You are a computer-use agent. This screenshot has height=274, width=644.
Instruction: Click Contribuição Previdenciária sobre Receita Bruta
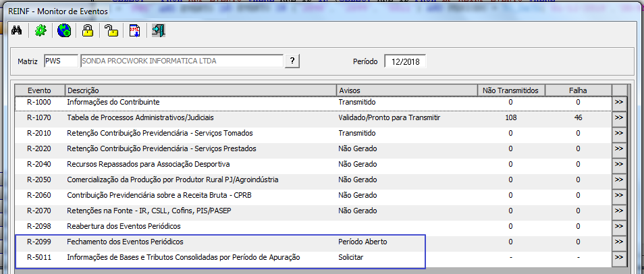159,195
